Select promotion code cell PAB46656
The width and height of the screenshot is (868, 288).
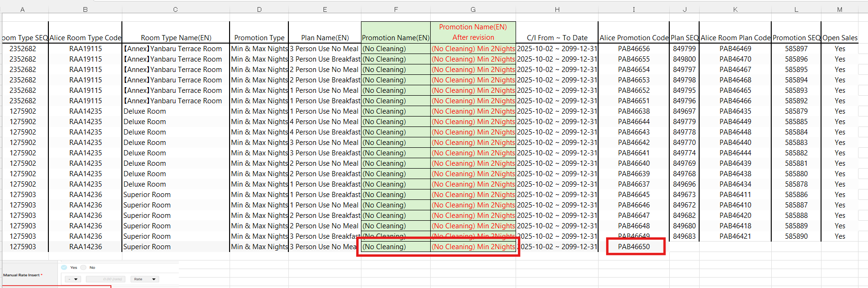point(634,49)
